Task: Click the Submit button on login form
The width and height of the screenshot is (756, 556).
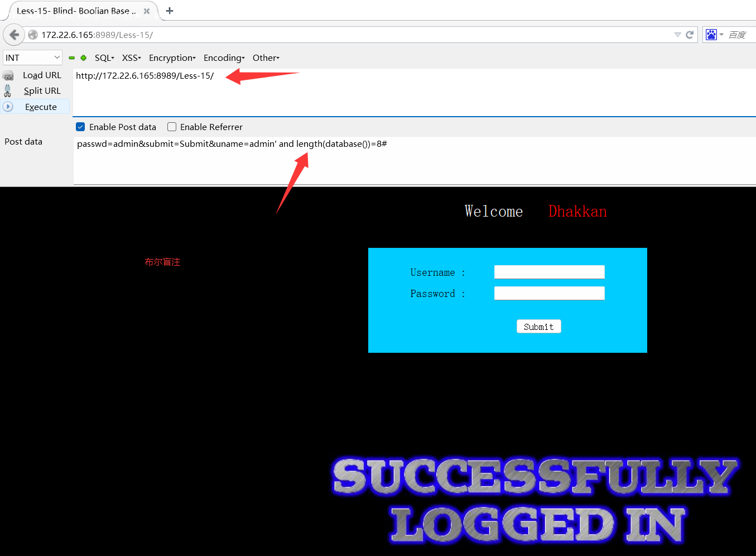Action: point(538,327)
